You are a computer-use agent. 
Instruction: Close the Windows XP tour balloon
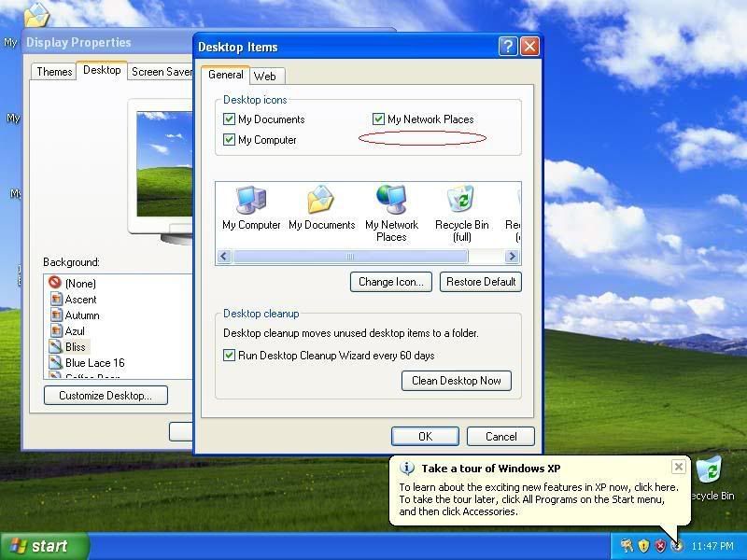point(679,467)
